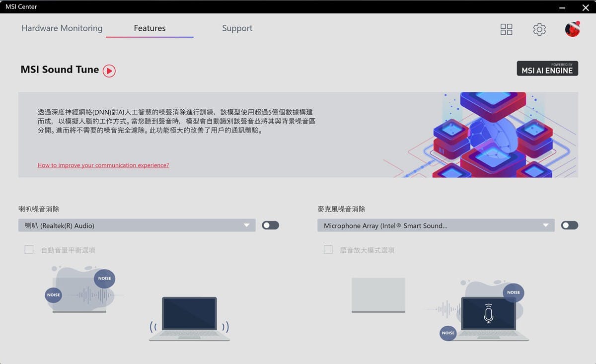Open the user profile avatar
Screen dimensions: 596x364
[573, 29]
